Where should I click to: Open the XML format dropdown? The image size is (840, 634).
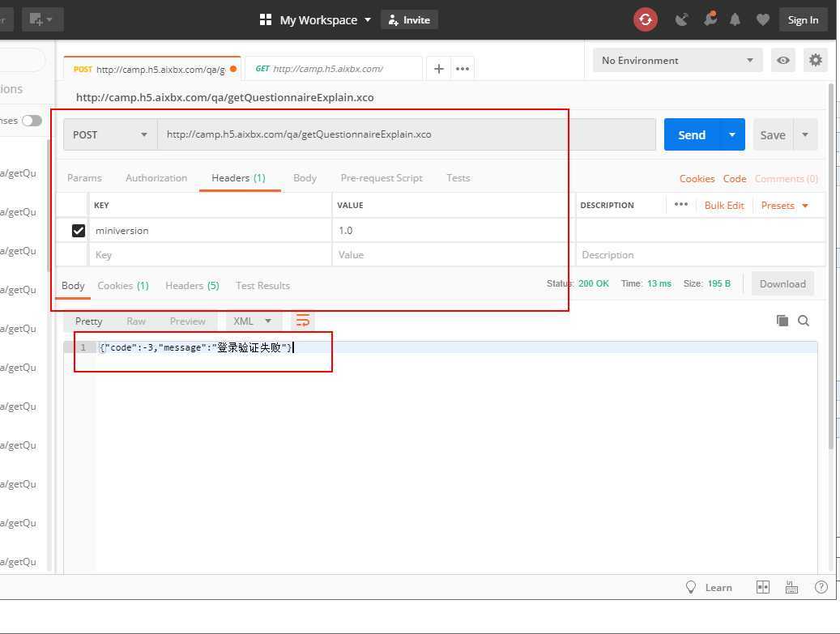click(252, 321)
